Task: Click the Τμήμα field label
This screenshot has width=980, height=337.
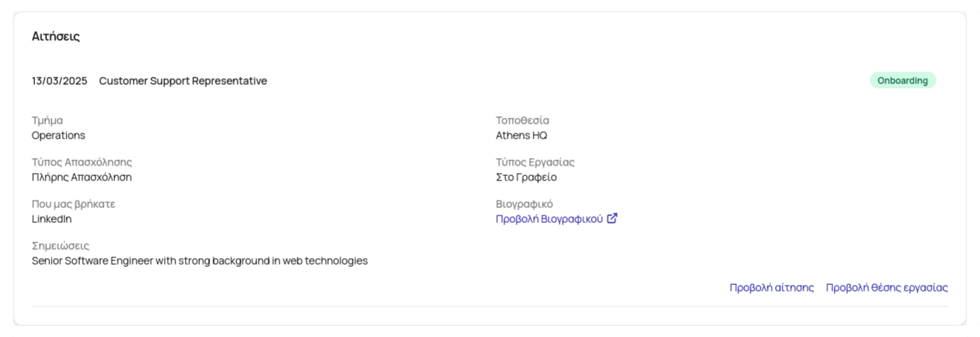Action: 47,120
